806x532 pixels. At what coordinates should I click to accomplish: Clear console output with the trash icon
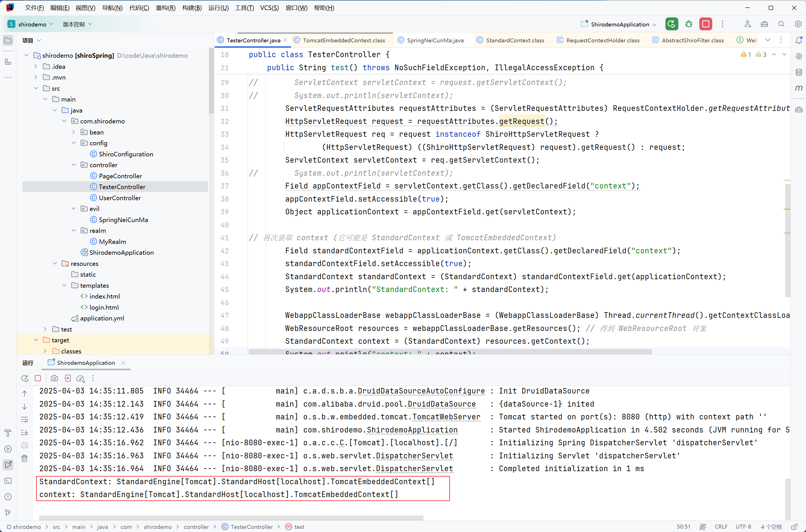coord(24,458)
